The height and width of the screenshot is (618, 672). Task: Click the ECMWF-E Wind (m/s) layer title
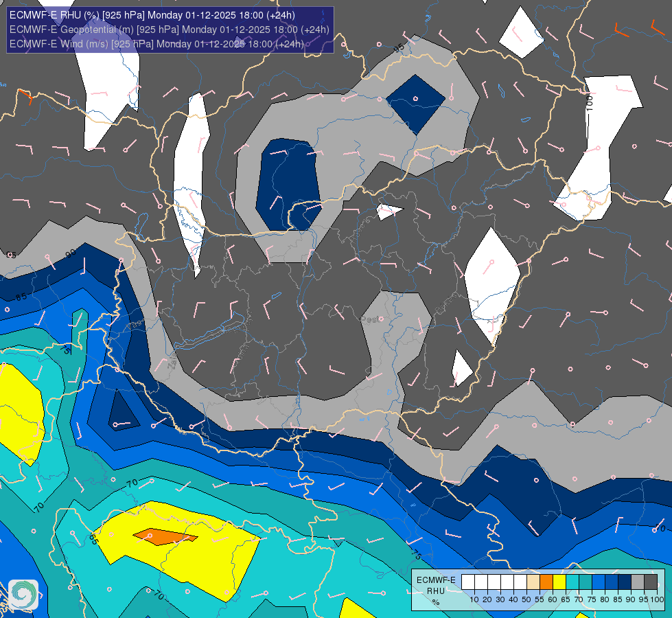coord(157,44)
